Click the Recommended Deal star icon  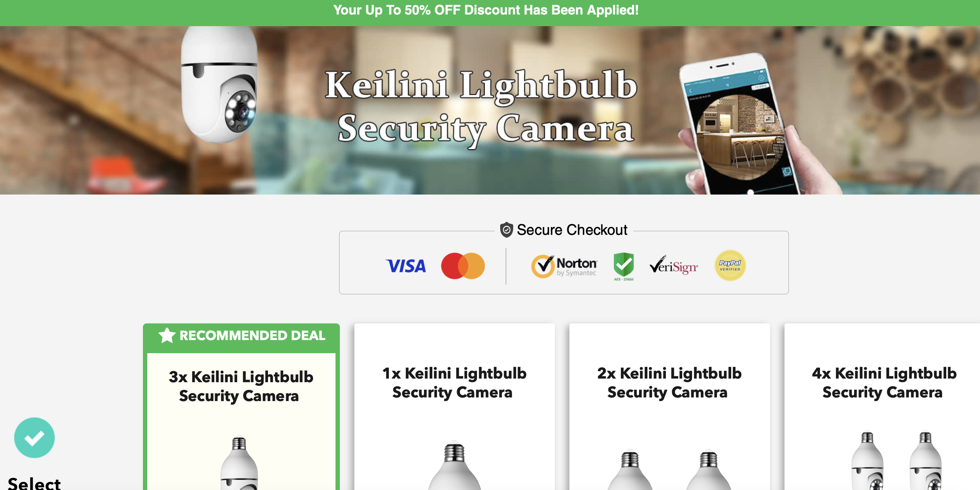(x=166, y=335)
